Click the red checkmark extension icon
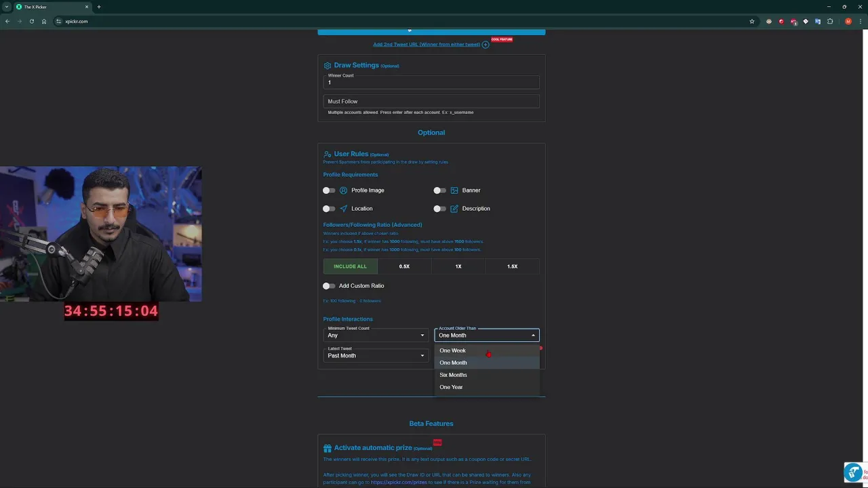 pos(781,21)
